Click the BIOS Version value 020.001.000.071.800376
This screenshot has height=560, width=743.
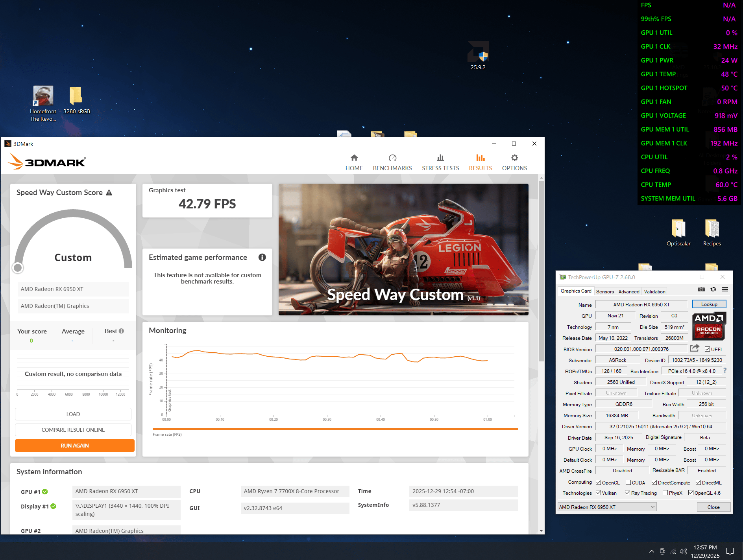641,349
